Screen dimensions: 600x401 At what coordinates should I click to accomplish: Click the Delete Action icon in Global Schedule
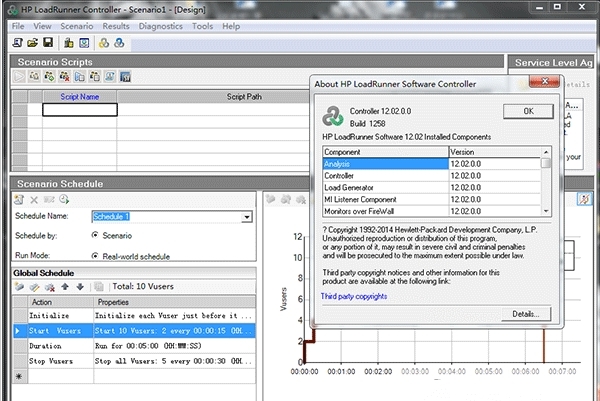pos(49,287)
